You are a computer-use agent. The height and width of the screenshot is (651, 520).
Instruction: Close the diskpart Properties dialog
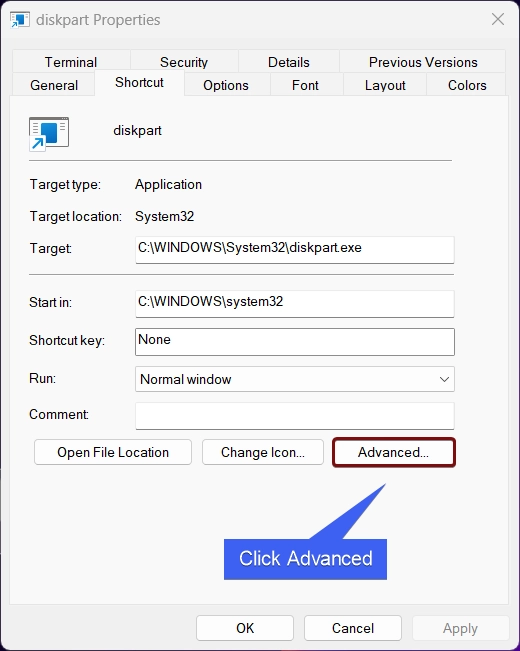pos(498,19)
